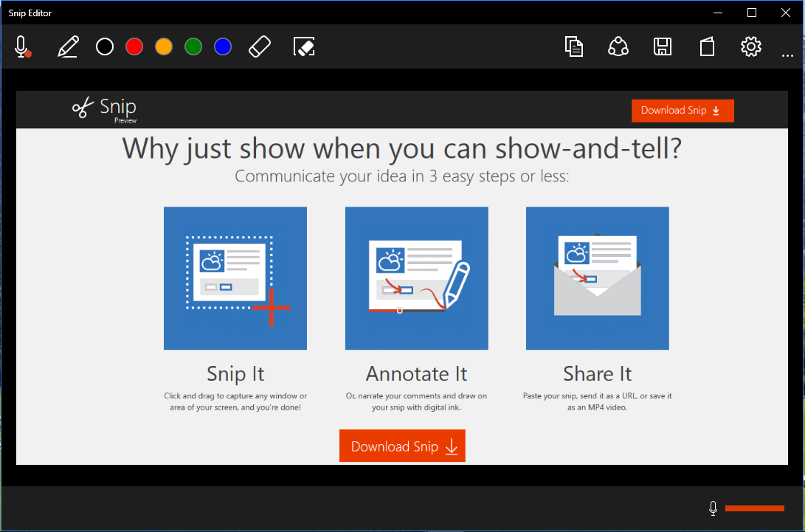This screenshot has height=532, width=805.
Task: Select the eraser tool
Action: click(260, 46)
